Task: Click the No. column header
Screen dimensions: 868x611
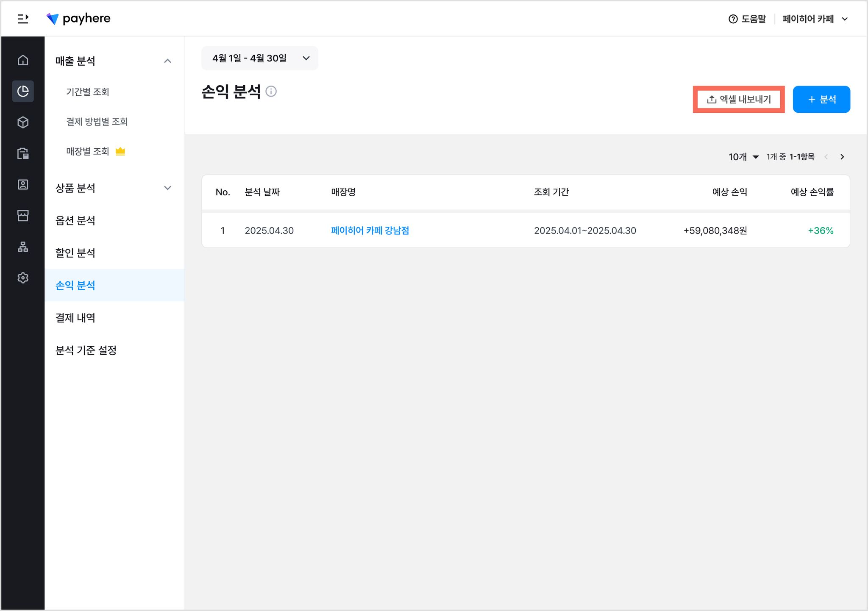Action: coord(223,192)
